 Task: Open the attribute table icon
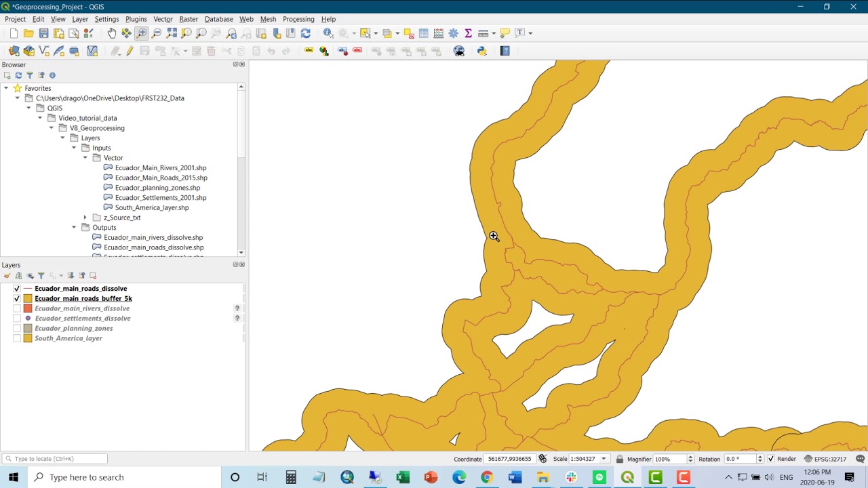coord(424,33)
